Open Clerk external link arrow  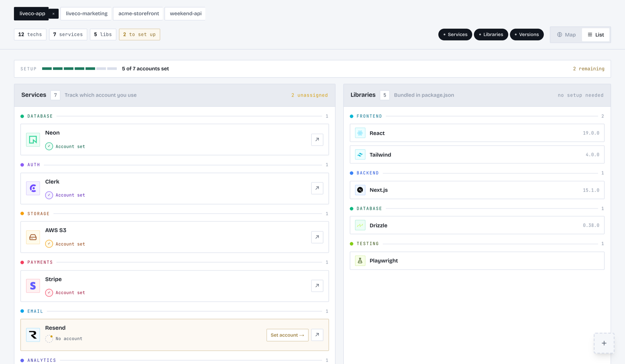pos(317,188)
